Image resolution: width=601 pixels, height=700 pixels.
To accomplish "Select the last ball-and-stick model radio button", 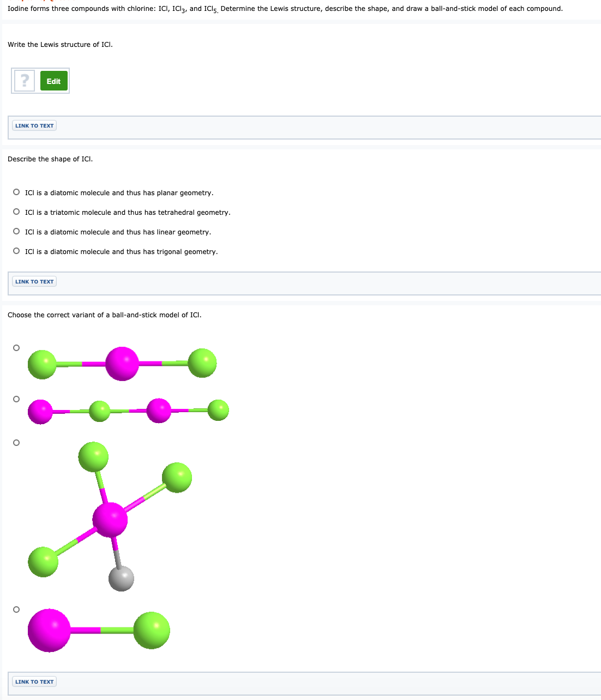I will (16, 609).
